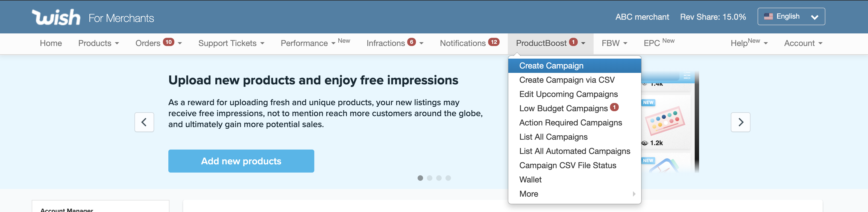Click the Infractions red badge showing 6
868x212 pixels.
(411, 42)
